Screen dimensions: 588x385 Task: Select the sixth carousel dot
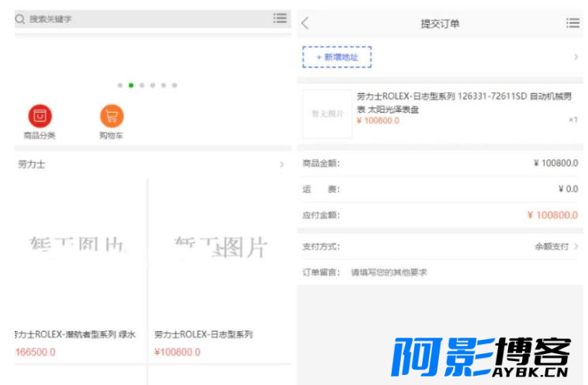coord(175,85)
